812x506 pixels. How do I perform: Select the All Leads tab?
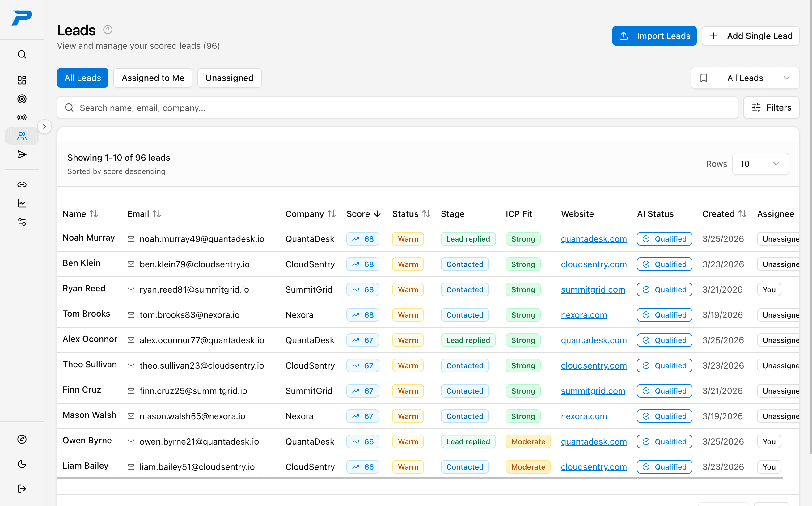point(83,78)
